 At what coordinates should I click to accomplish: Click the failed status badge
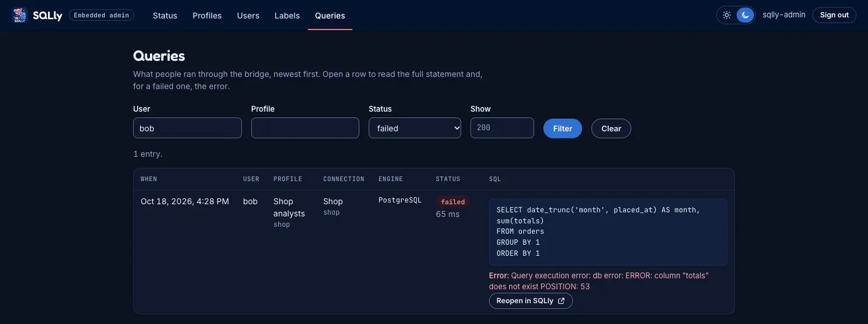(453, 202)
